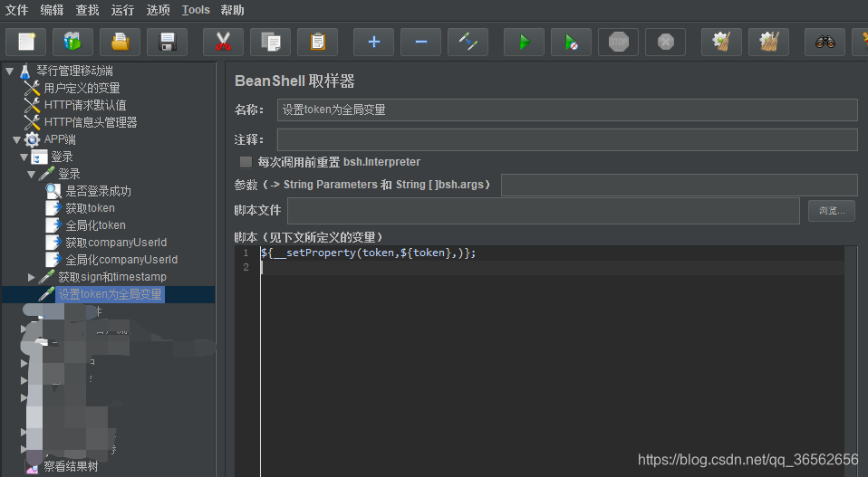Select 察看结果树 listener node

(71, 466)
